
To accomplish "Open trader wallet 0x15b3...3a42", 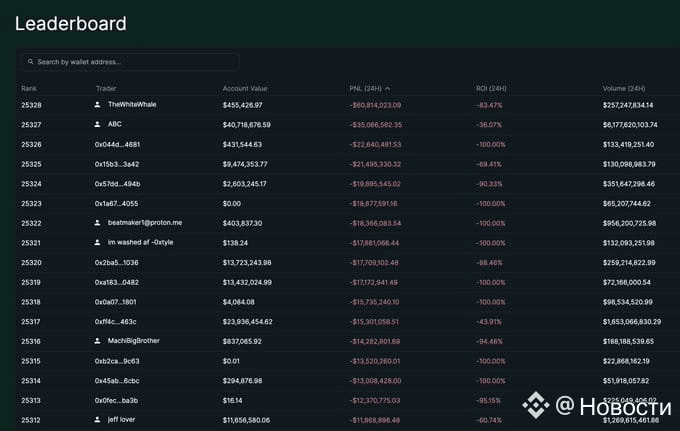I will click(117, 164).
